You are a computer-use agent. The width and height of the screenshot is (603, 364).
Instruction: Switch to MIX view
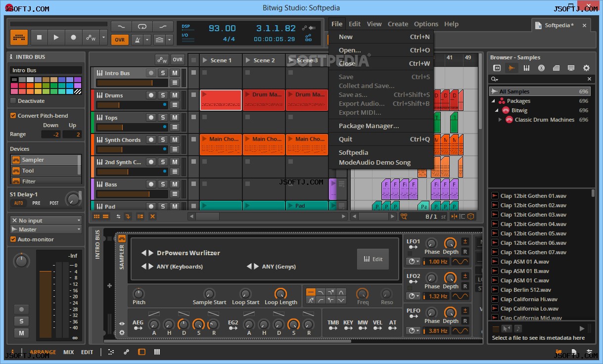(x=68, y=352)
